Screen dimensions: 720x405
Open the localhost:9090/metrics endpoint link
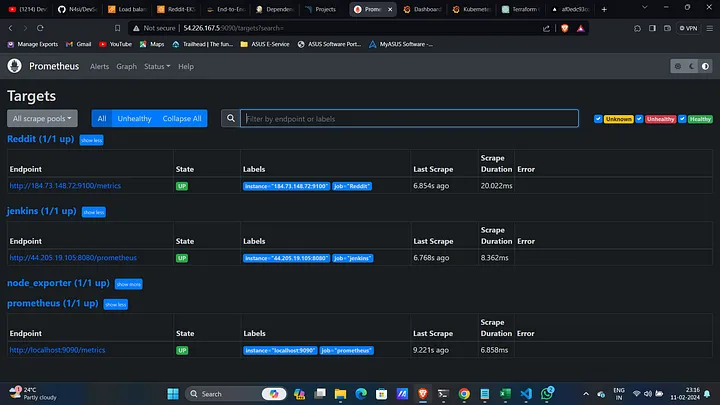point(57,350)
